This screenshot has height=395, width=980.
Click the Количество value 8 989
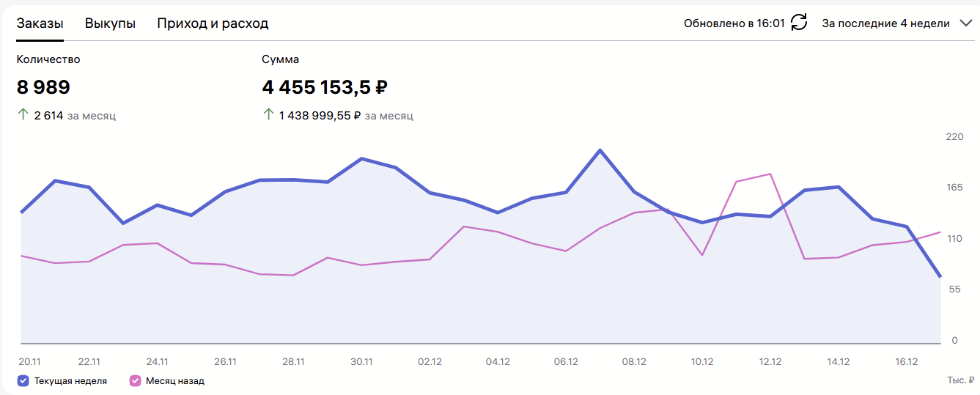point(43,88)
